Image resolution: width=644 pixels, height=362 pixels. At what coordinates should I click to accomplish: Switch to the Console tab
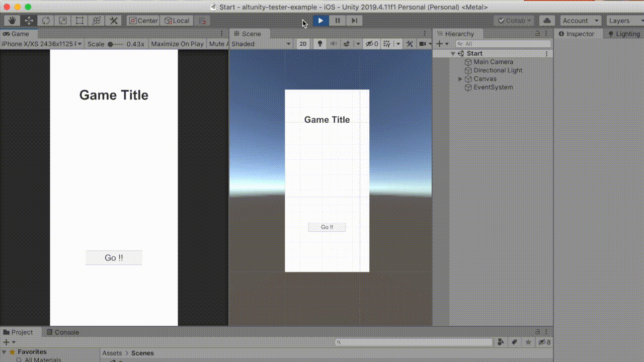[62, 332]
